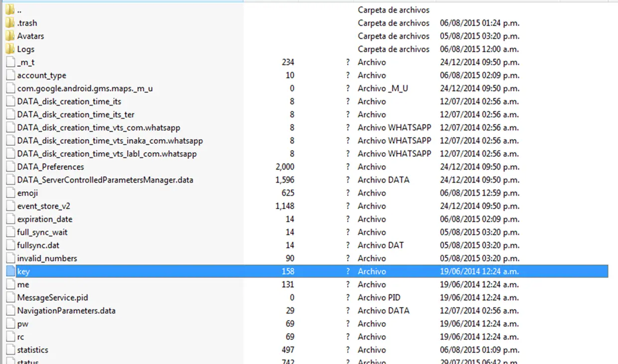The width and height of the screenshot is (618, 364).
Task: Click size value 158 in key row
Action: coord(288,271)
